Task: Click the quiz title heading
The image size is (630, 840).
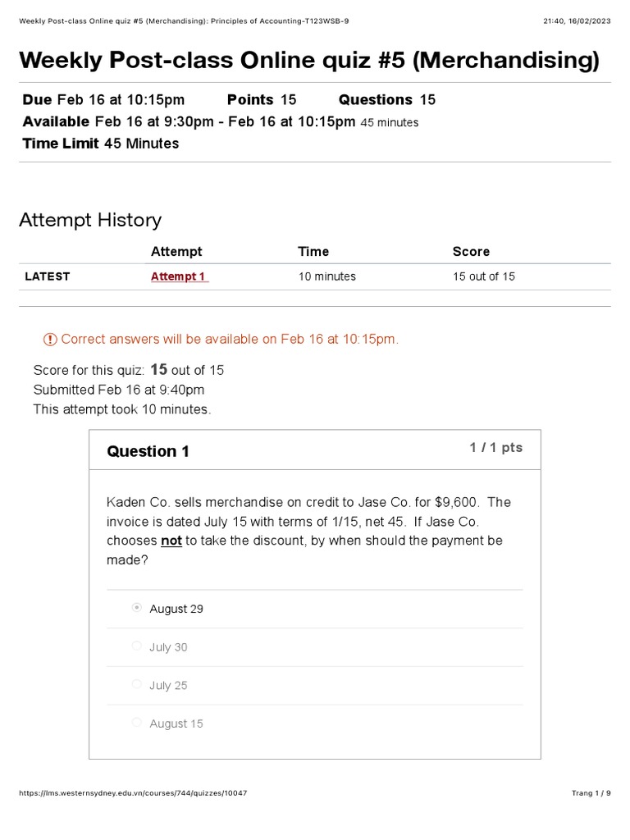Action: point(309,60)
